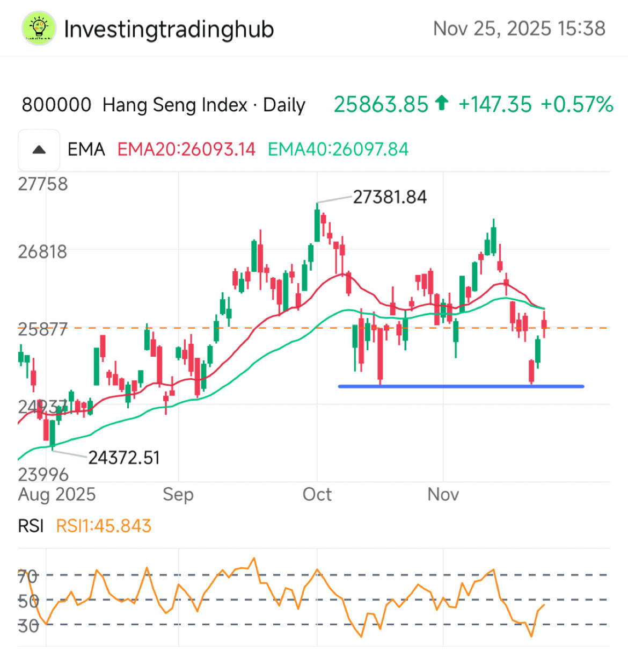628x672 pixels.
Task: Select the EMA40 value label
Action: pyautogui.click(x=338, y=149)
